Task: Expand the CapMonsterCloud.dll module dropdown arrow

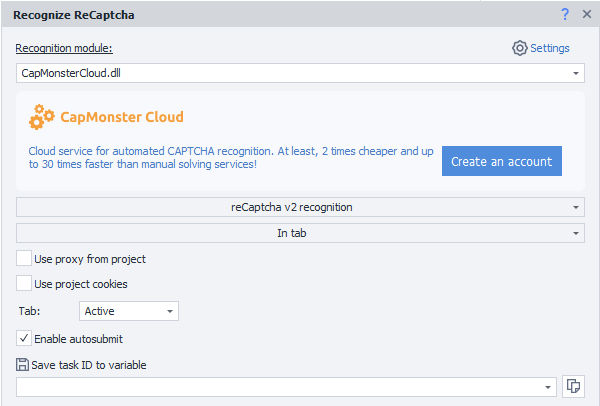Action: coord(576,74)
